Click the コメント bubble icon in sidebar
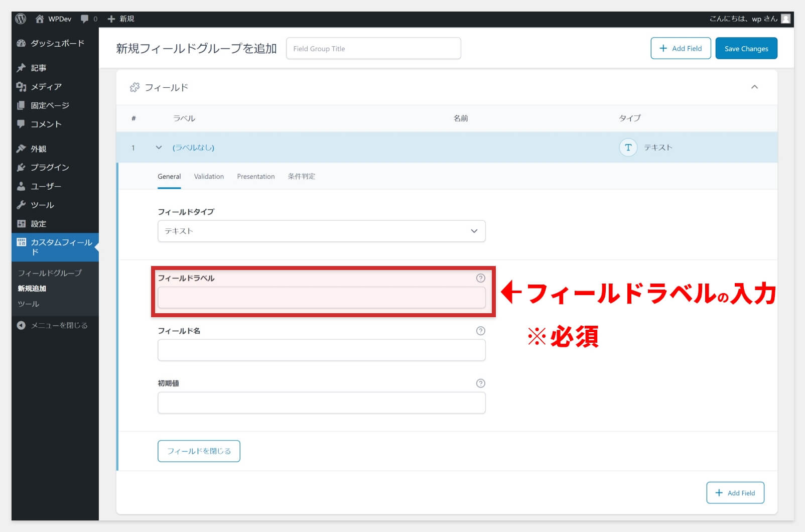Image resolution: width=805 pixels, height=532 pixels. (21, 124)
